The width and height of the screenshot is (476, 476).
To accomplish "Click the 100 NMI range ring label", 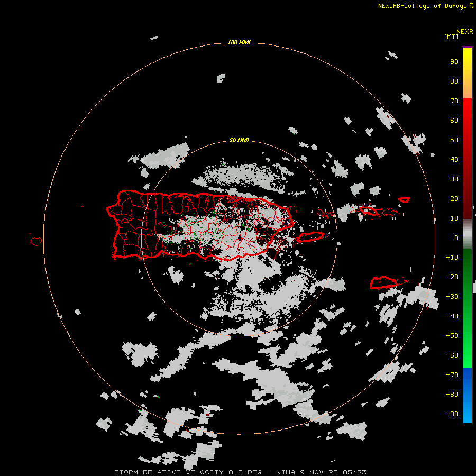I will point(239,42).
